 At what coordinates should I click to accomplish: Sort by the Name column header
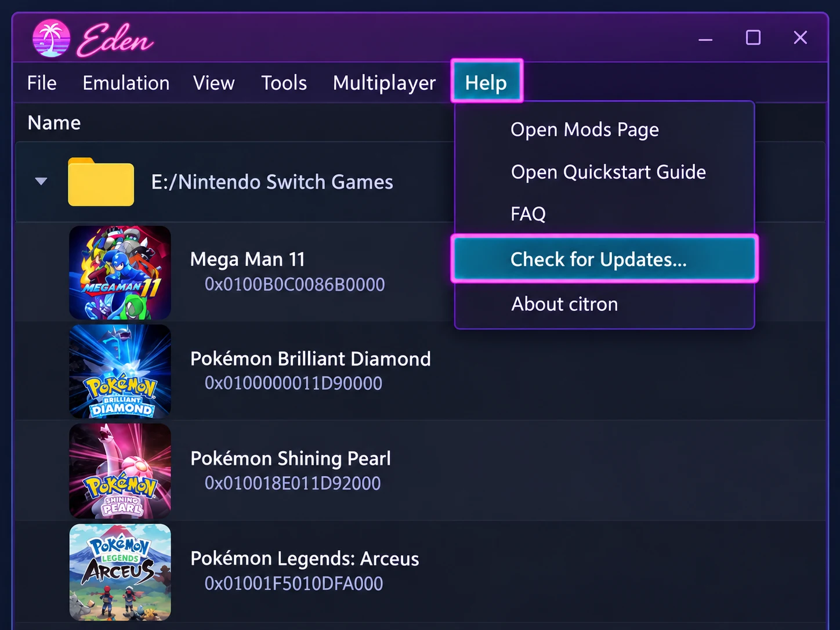54,123
